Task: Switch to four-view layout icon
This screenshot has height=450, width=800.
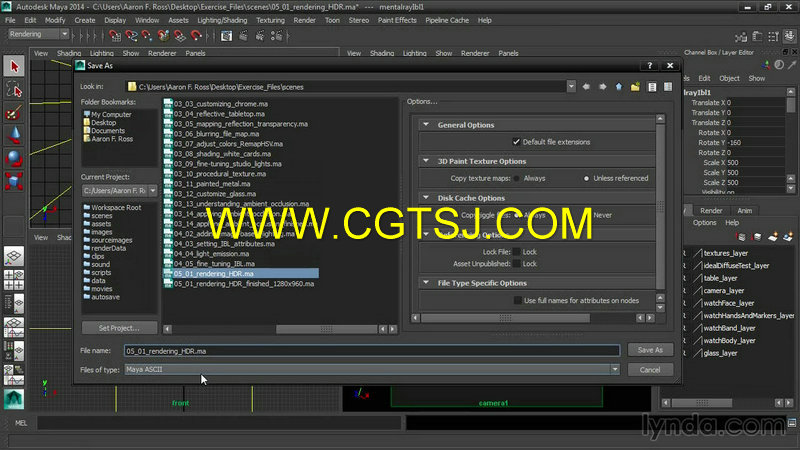Action: point(14,280)
